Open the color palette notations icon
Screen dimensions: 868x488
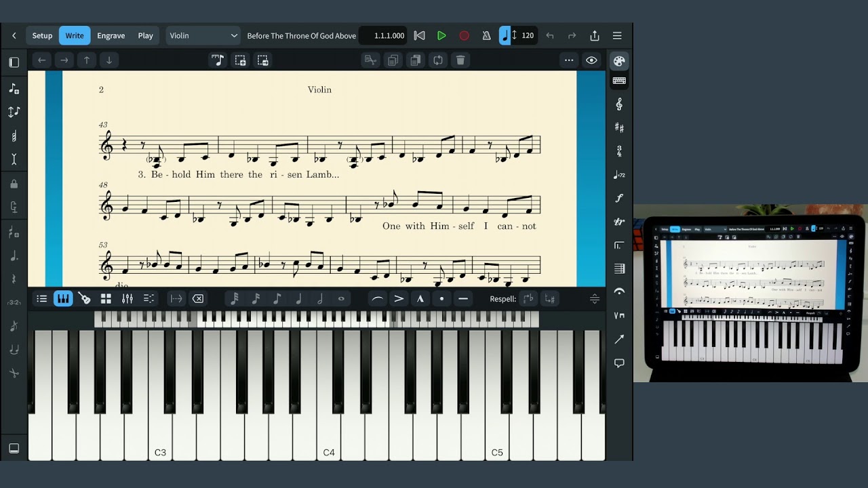[619, 61]
